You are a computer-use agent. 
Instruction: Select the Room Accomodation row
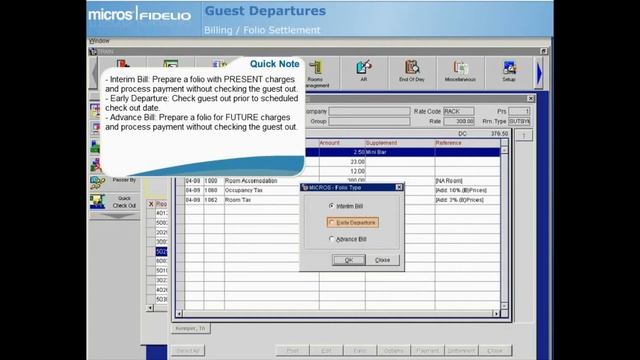[342, 181]
